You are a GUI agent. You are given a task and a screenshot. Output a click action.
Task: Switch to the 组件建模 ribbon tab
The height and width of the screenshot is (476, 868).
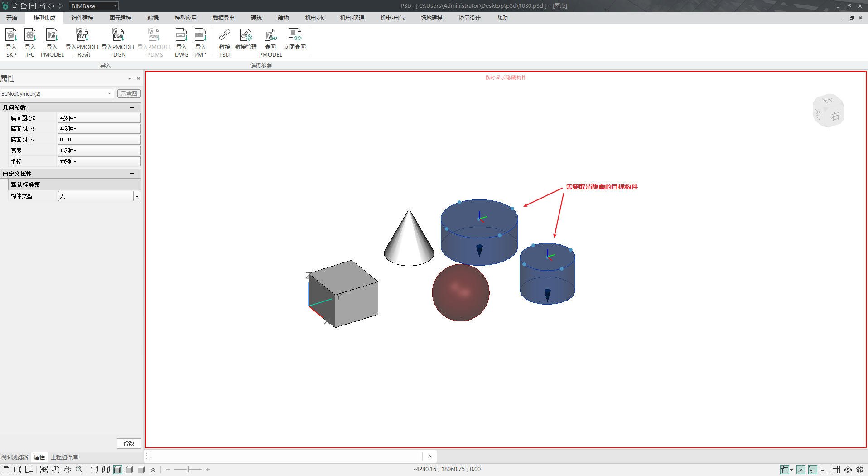click(82, 18)
